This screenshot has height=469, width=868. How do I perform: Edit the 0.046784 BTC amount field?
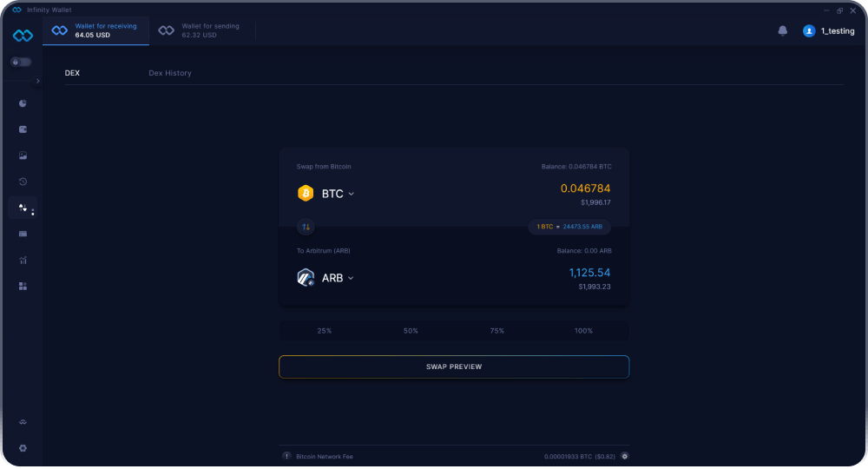click(x=585, y=188)
